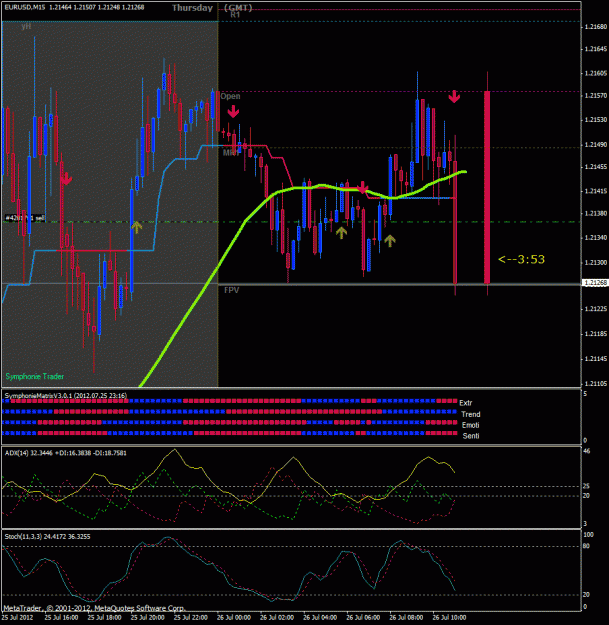Select the tall red candle-timer bar at right

pyautogui.click(x=487, y=187)
